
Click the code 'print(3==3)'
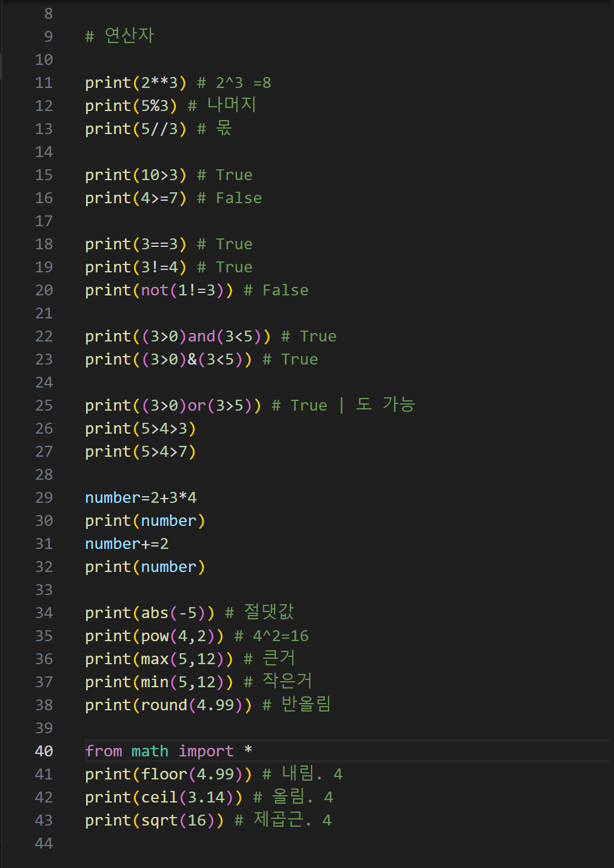click(x=136, y=244)
